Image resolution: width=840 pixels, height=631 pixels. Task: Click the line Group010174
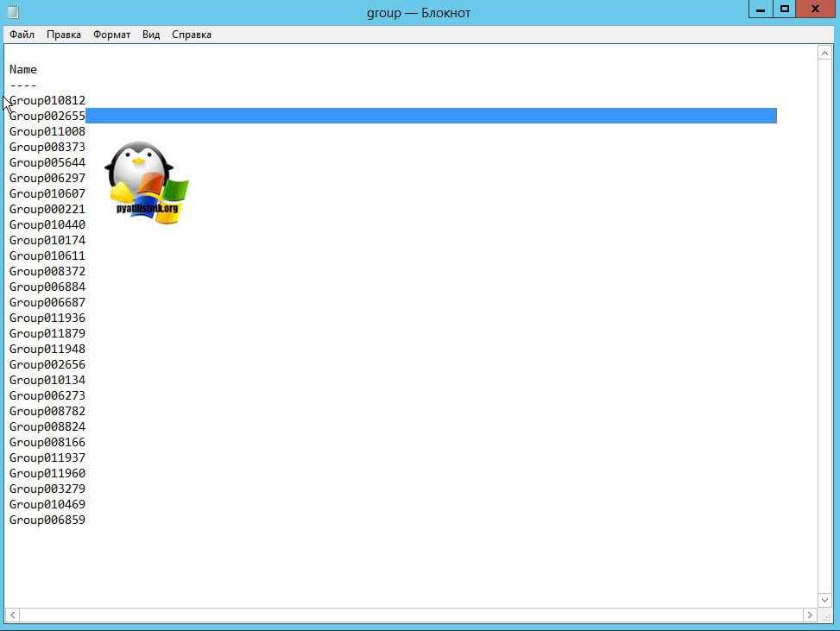(47, 240)
